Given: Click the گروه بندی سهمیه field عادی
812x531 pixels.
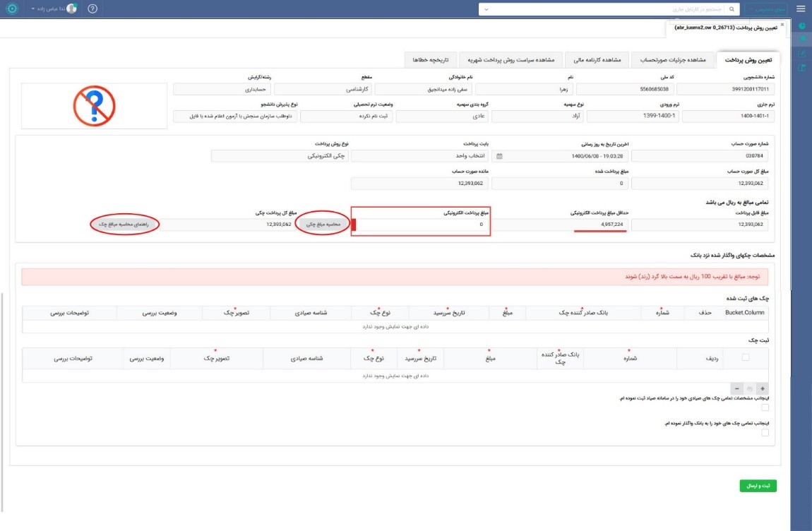Looking at the screenshot, I should tap(442, 116).
